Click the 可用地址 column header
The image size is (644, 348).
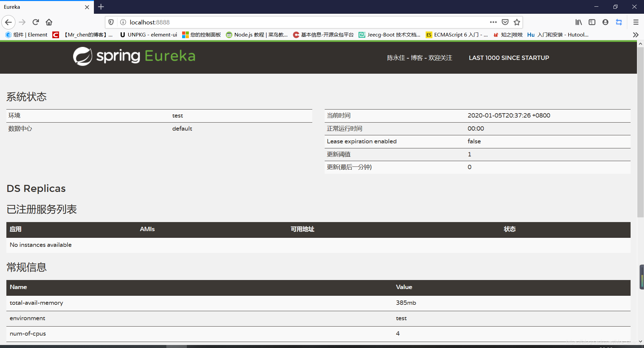[x=302, y=229]
